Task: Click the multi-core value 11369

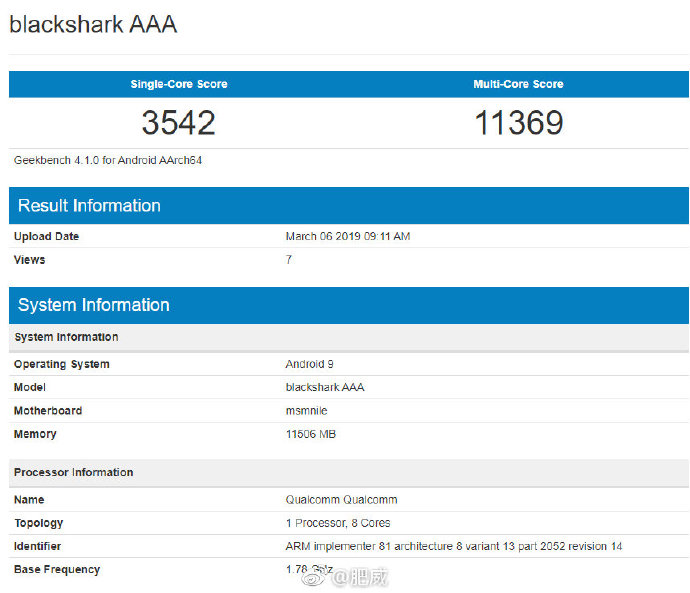Action: [518, 122]
